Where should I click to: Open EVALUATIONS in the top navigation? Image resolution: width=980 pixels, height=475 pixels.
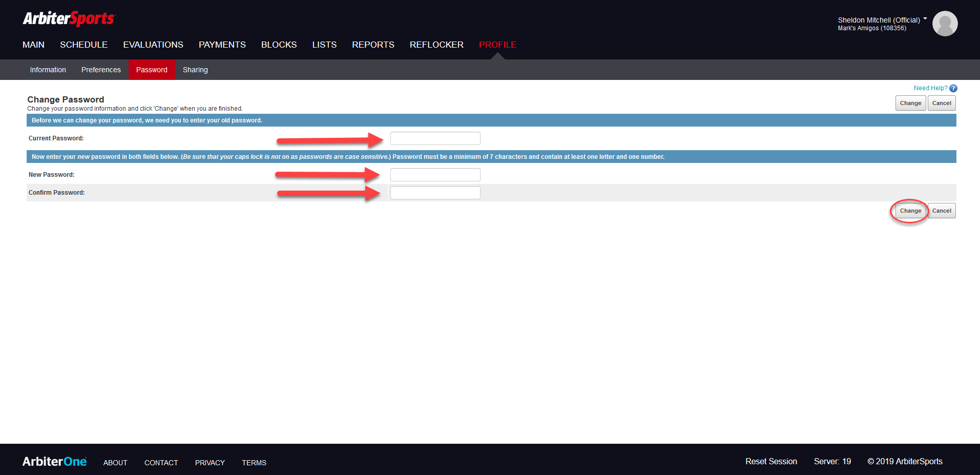(x=153, y=45)
